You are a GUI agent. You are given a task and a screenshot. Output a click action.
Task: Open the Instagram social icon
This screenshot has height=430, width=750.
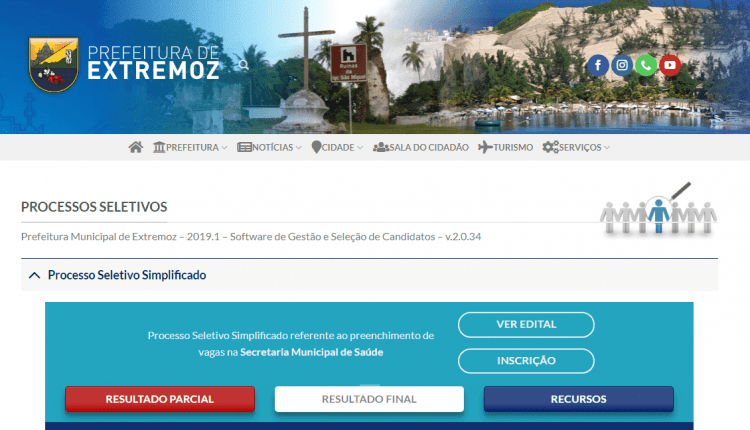(622, 65)
